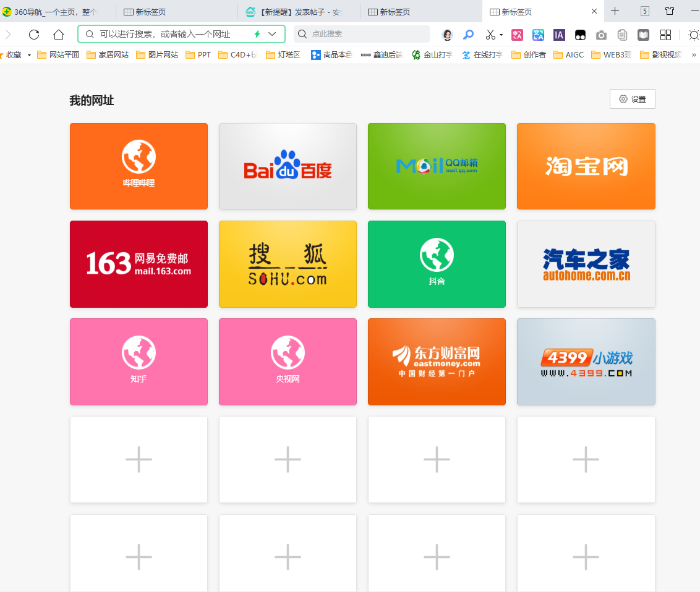Image resolution: width=700 pixels, height=592 pixels.
Task: Click the gray copy pages extension icon
Action: coord(622,35)
